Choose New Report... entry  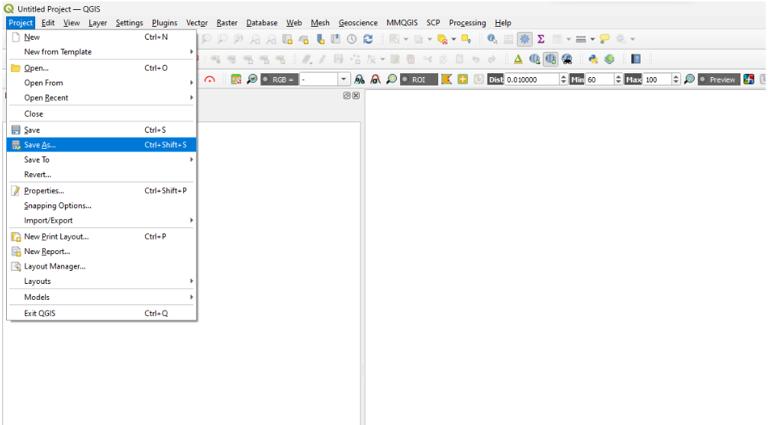pyautogui.click(x=101, y=251)
